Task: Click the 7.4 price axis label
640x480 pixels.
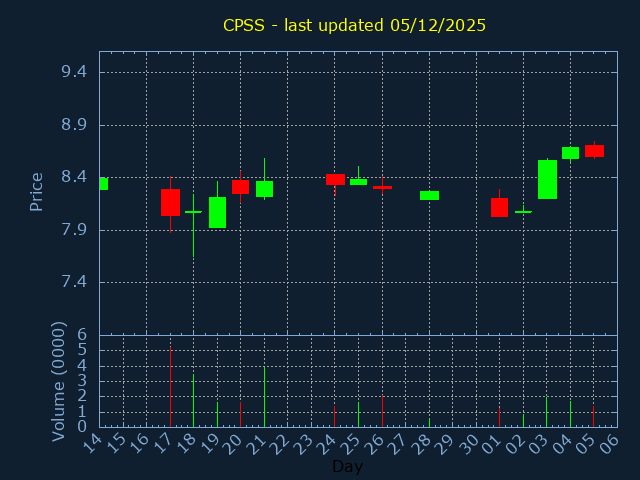Action: click(74, 282)
